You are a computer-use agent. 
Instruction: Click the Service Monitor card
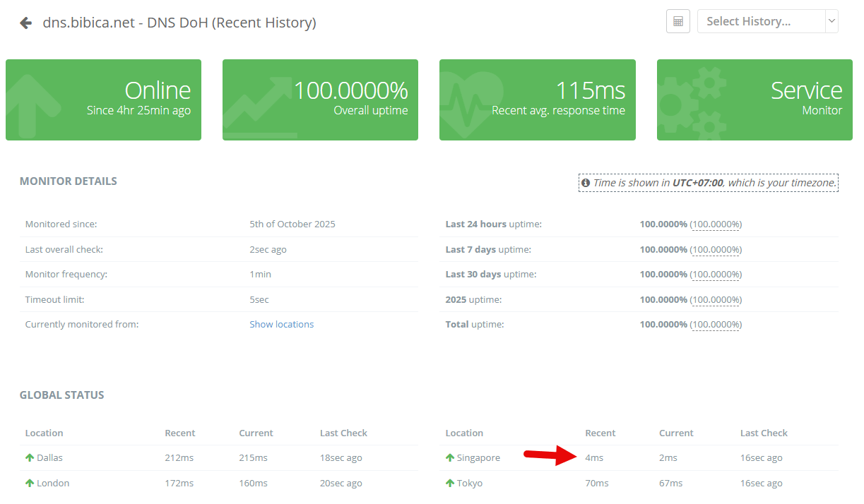(x=754, y=100)
